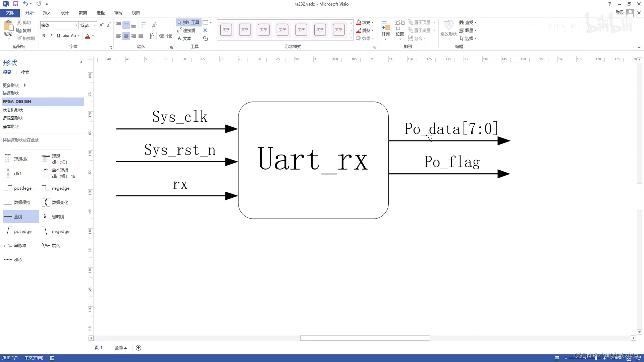
Task: Open the 宋体 font name dropdown
Action: click(76, 25)
